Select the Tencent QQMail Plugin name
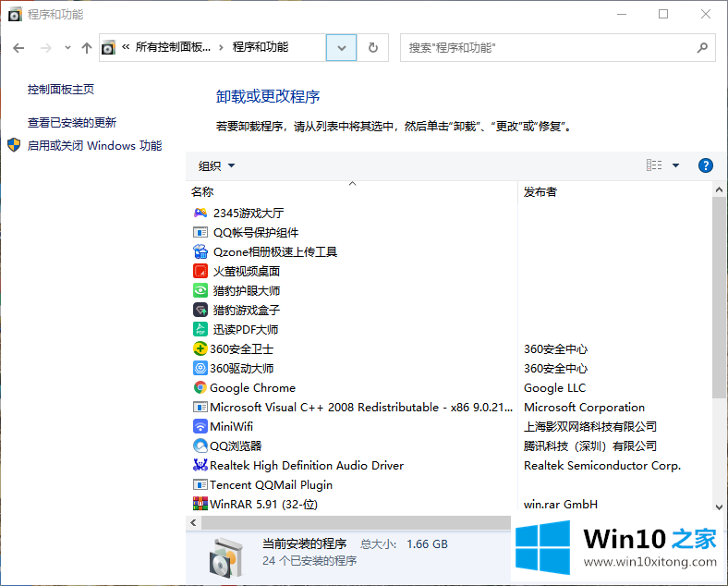This screenshot has width=728, height=586. pos(271,484)
